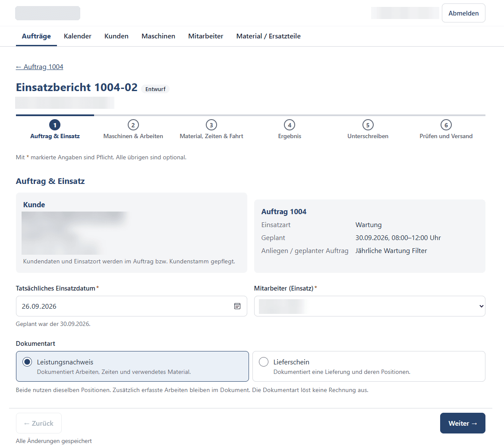Click the 'Dokumentart' label
The height and width of the screenshot is (446, 504).
click(x=35, y=343)
